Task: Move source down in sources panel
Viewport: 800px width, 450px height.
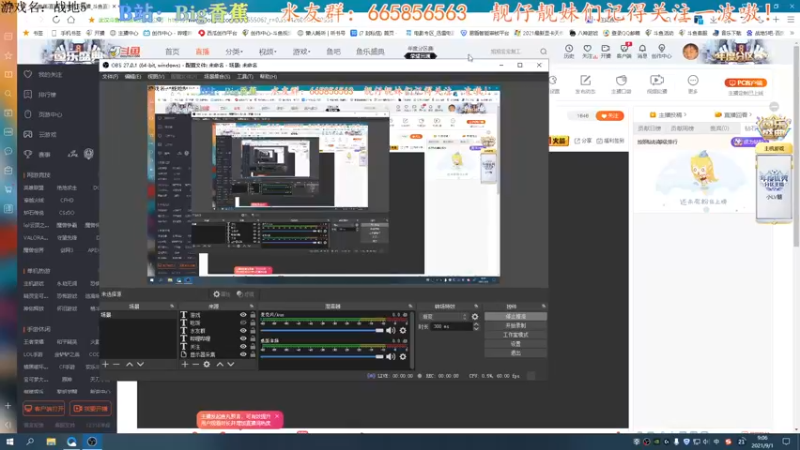Action: 231,364
